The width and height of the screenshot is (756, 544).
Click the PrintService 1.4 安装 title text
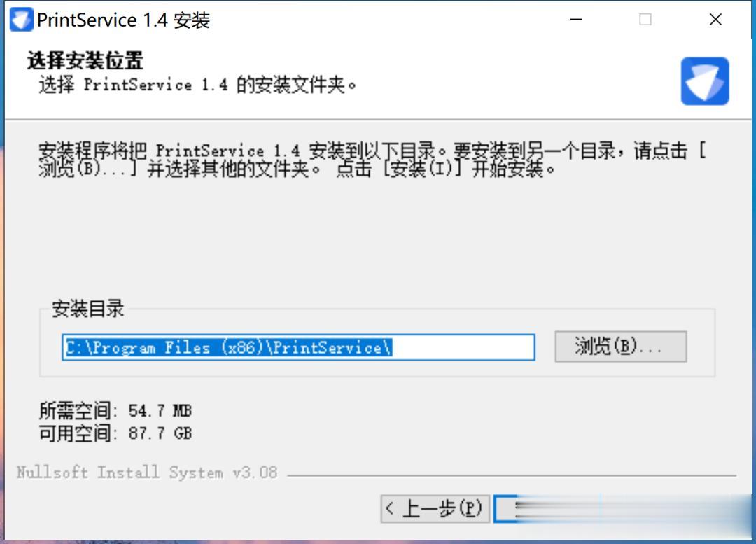123,20
